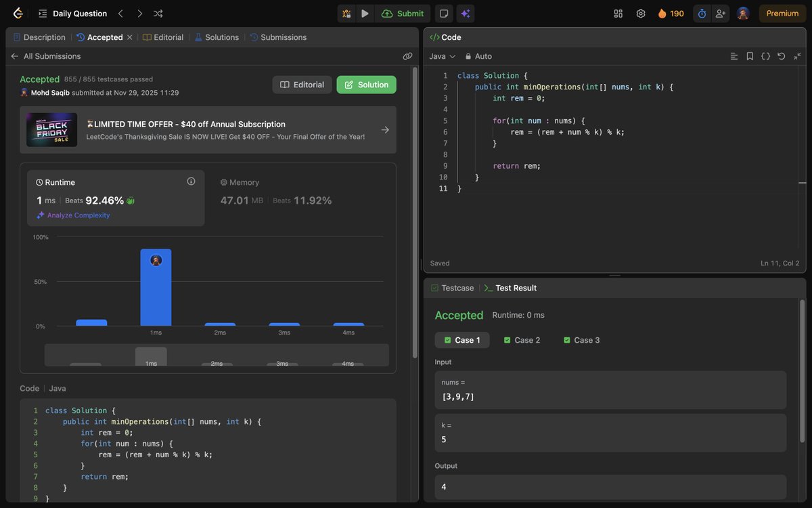Click the fullscreen expand icon in editor
This screenshot has height=508, width=812.
tap(796, 56)
